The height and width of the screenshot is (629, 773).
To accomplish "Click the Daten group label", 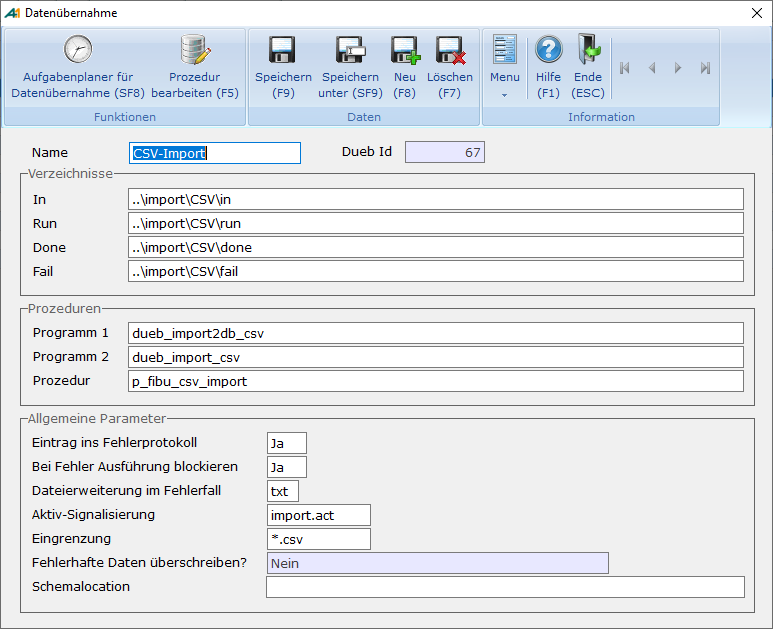I will point(364,117).
